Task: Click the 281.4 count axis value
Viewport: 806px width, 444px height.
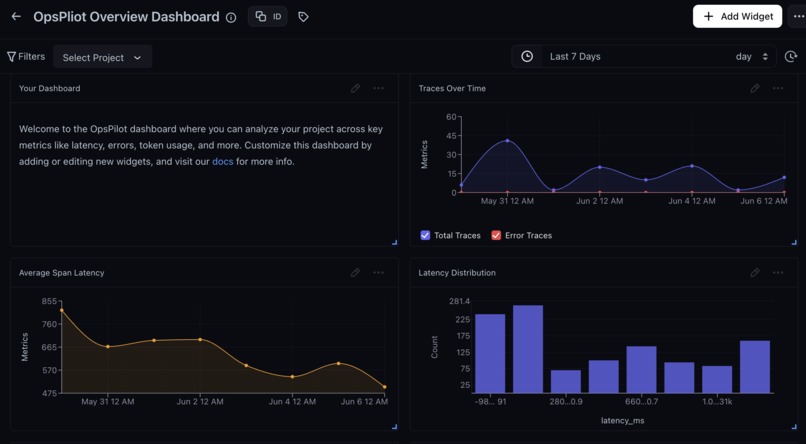Action: 459,301
